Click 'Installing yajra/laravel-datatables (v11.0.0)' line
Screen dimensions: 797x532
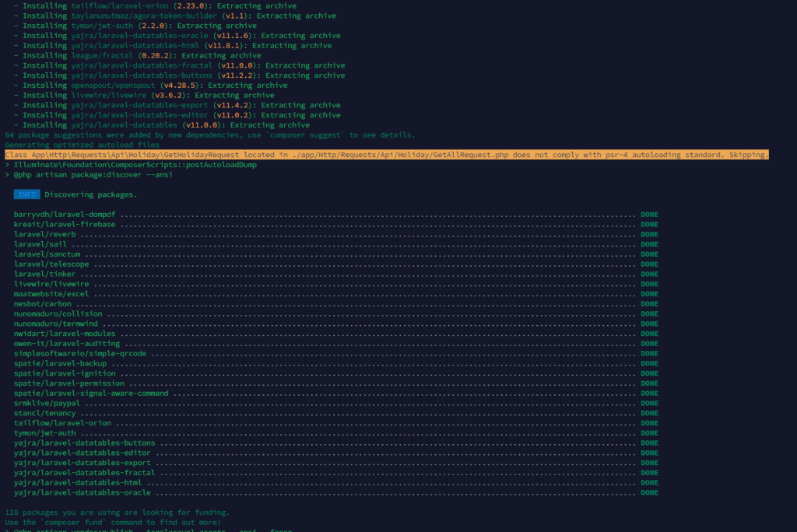(162, 125)
